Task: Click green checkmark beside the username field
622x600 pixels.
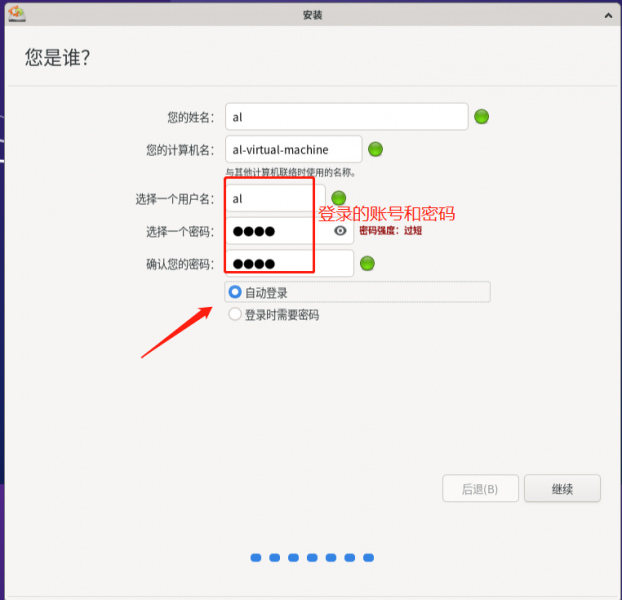Action: click(339, 198)
